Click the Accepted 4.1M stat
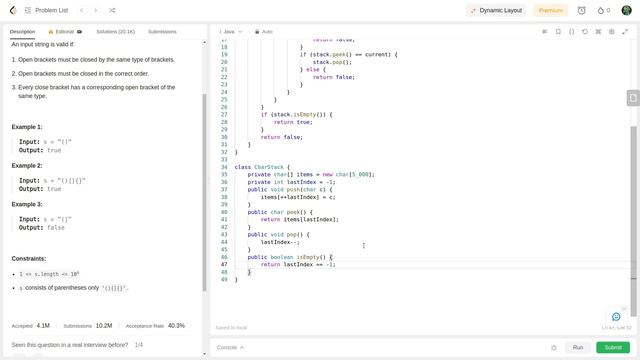 31,326
